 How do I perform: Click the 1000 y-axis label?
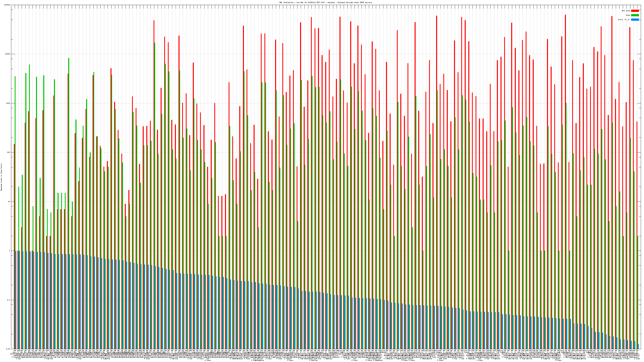(8, 103)
